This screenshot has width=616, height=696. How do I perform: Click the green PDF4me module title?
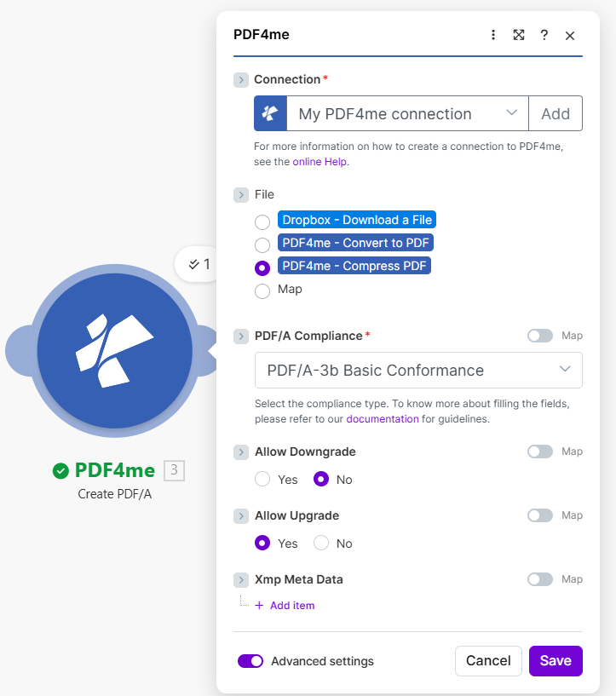[x=114, y=470]
